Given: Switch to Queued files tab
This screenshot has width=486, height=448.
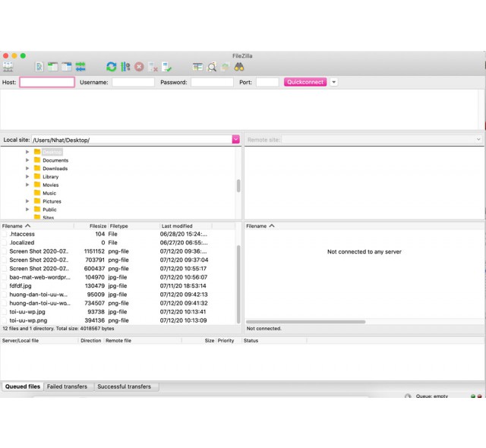Looking at the screenshot, I should point(23,386).
